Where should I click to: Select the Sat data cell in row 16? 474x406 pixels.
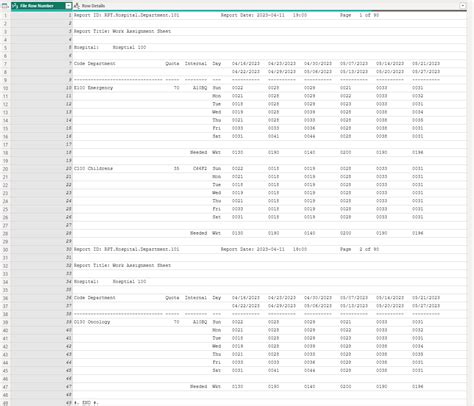click(x=270, y=136)
